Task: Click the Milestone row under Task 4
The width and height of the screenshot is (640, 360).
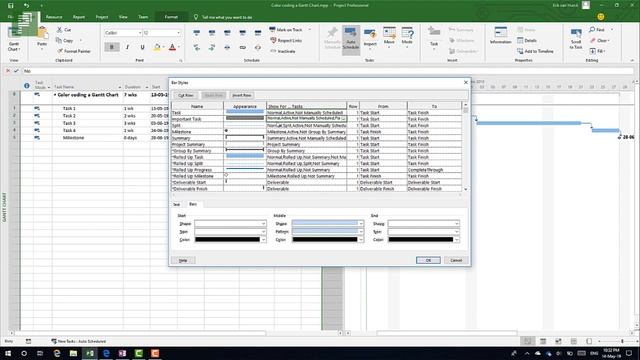Action: coord(73,138)
